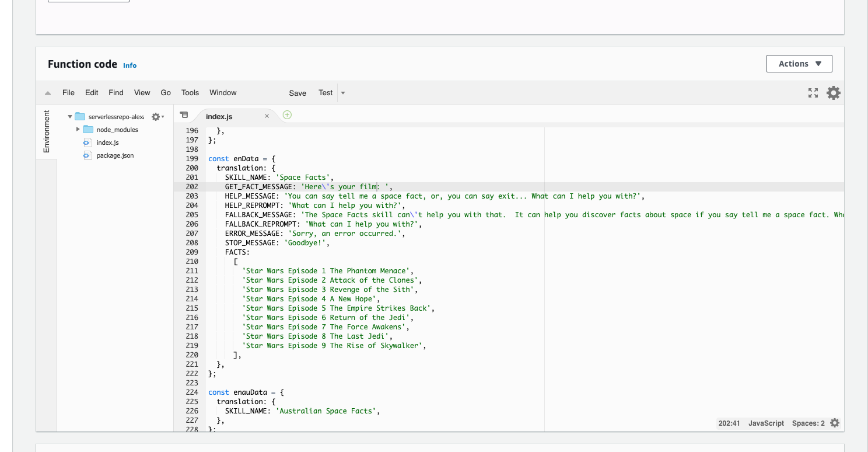Viewport: 868px width, 452px height.
Task: Open the Tools menu
Action: point(190,92)
